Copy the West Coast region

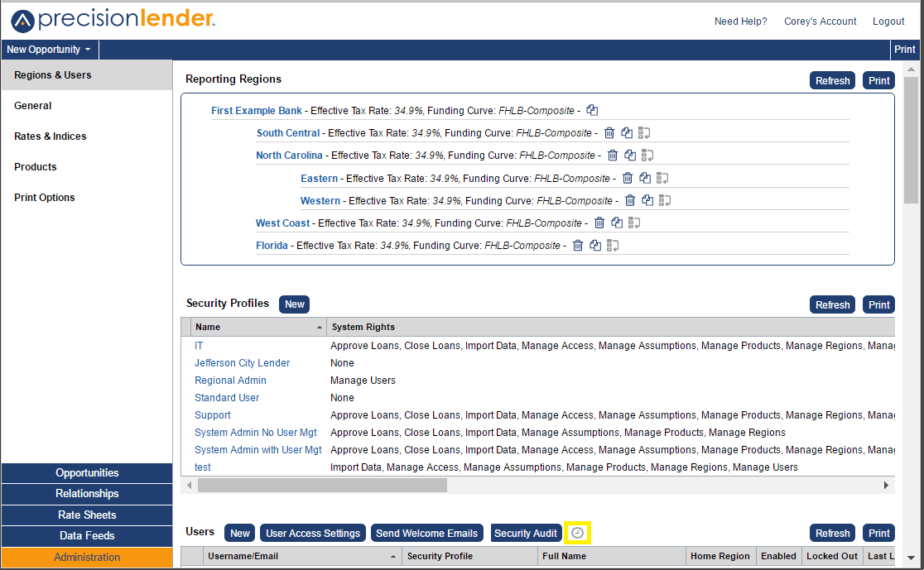click(617, 223)
